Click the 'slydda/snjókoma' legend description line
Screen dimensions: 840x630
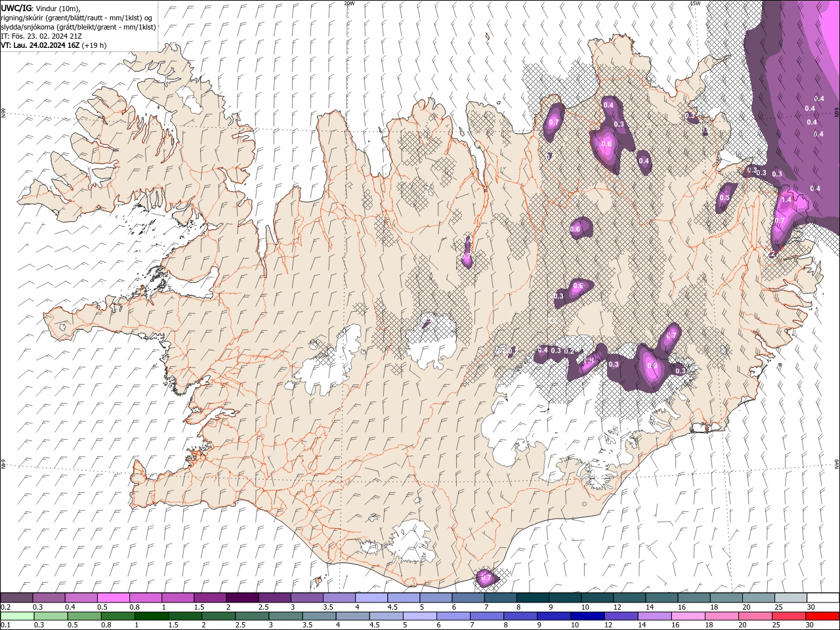click(x=77, y=27)
